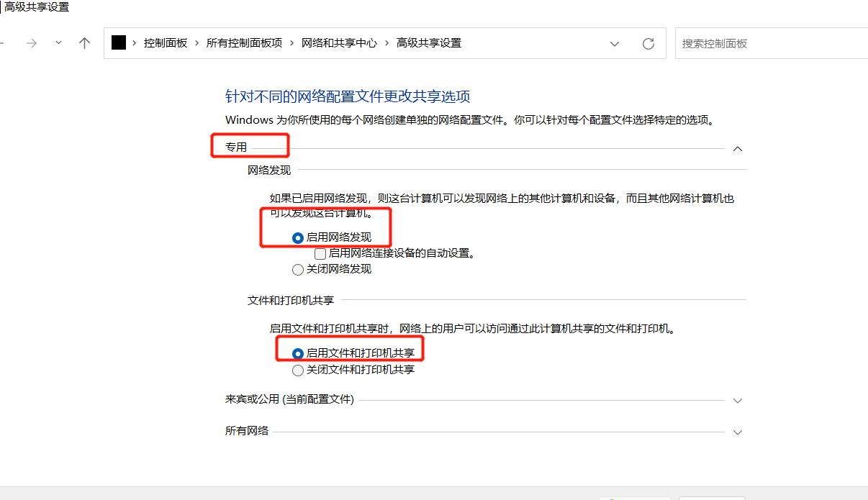
Task: Select 关闭文件和打印机共享 radio button
Action: [298, 371]
